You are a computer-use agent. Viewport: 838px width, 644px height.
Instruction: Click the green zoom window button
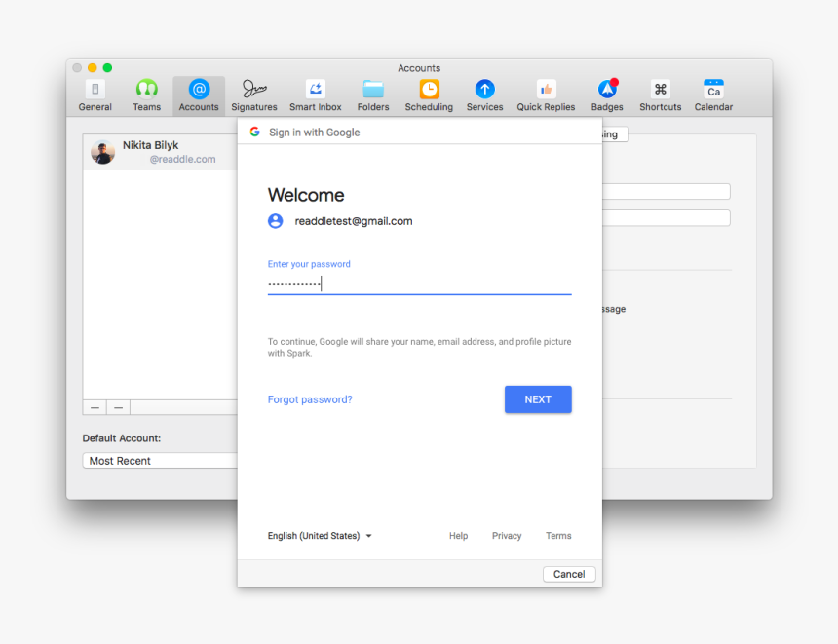(x=107, y=68)
